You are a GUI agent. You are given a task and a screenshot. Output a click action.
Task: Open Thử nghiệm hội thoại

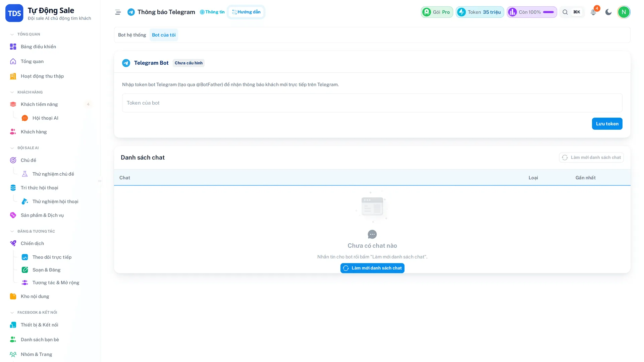pos(55,201)
